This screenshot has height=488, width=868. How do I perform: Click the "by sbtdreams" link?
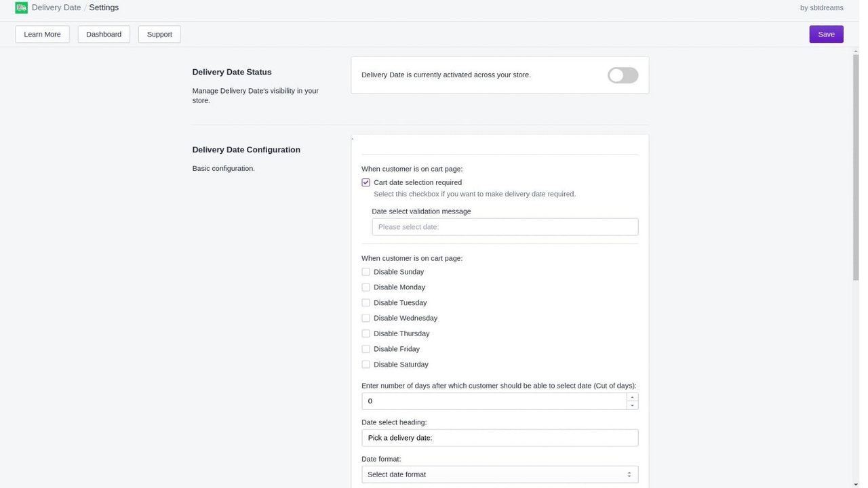click(821, 7)
